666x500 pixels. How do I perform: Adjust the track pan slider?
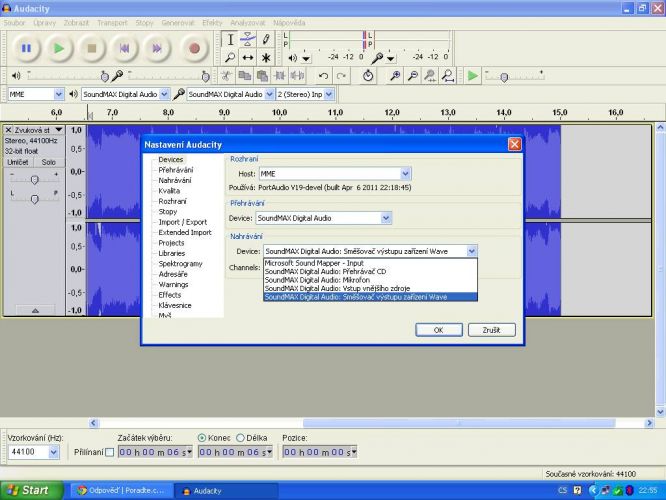(x=34, y=198)
